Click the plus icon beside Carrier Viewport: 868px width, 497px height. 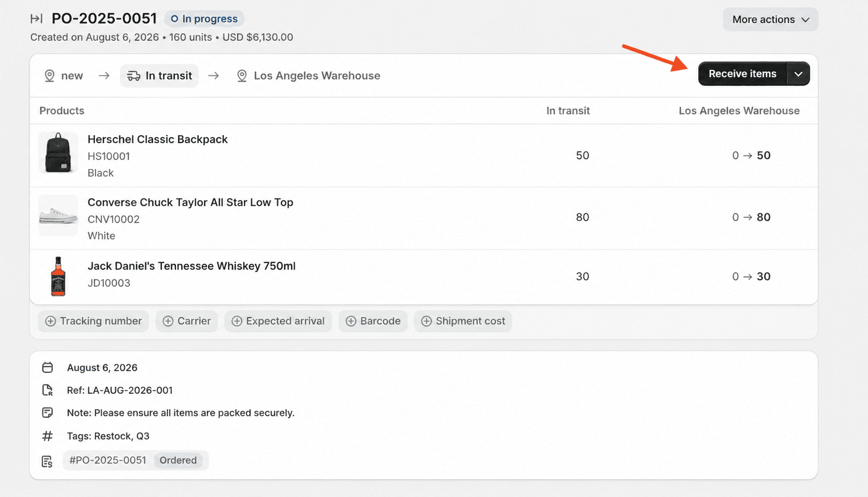tap(168, 321)
